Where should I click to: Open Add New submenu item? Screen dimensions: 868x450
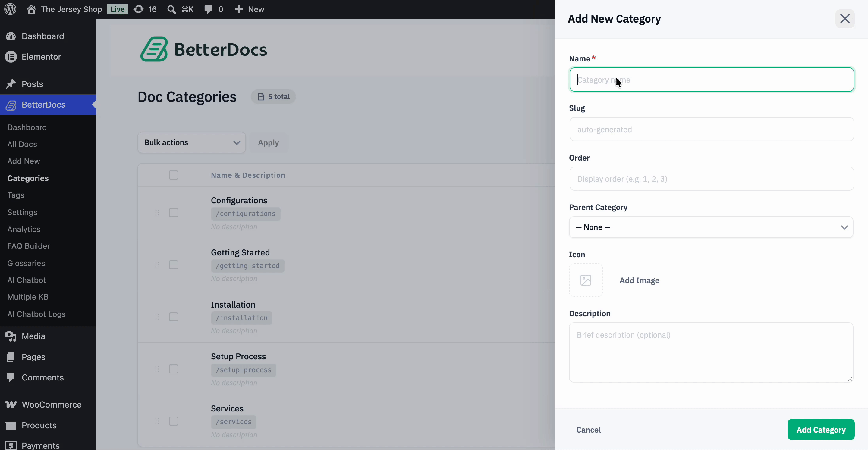pos(24,161)
